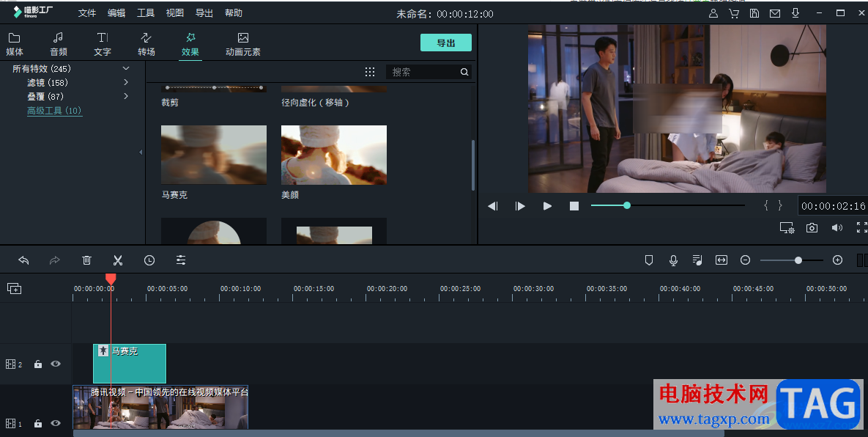868x437 pixels.
Task: Play the preview video
Action: pos(547,206)
